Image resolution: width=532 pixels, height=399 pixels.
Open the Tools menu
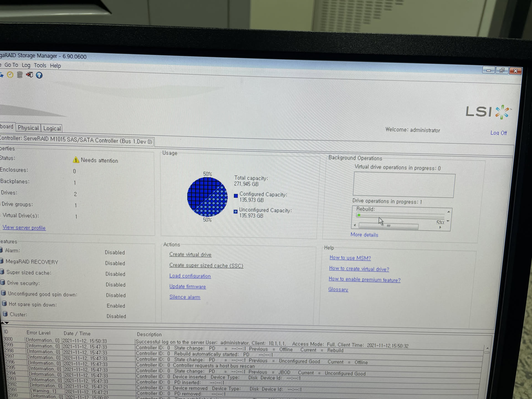(40, 65)
